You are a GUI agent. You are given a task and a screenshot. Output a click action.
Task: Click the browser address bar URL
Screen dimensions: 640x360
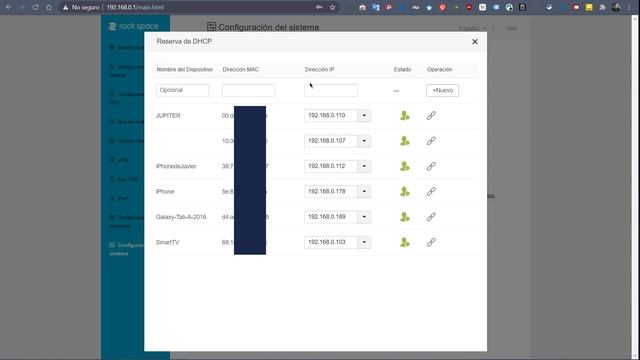pyautogui.click(x=135, y=7)
